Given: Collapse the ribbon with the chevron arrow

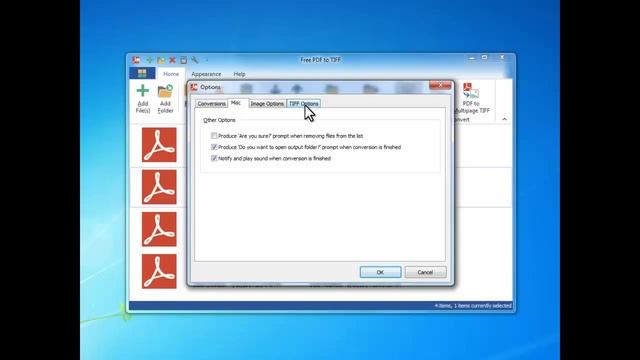Looking at the screenshot, I should 504,119.
